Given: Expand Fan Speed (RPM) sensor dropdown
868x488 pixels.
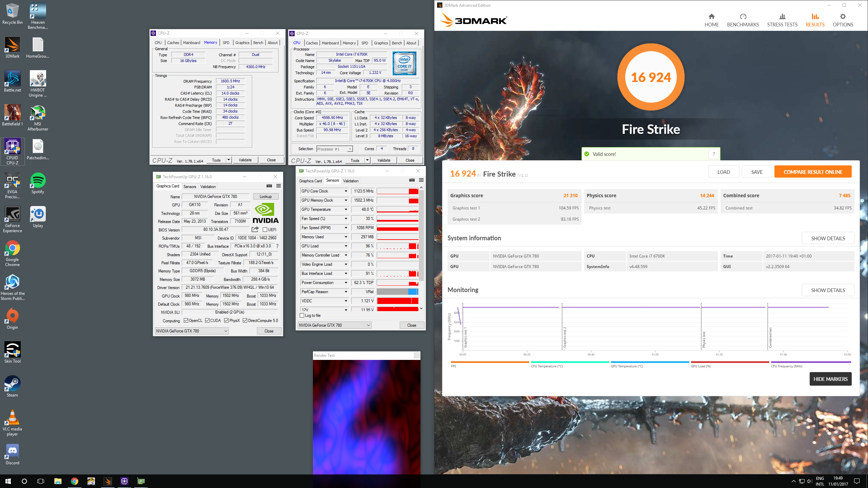Looking at the screenshot, I should [346, 228].
